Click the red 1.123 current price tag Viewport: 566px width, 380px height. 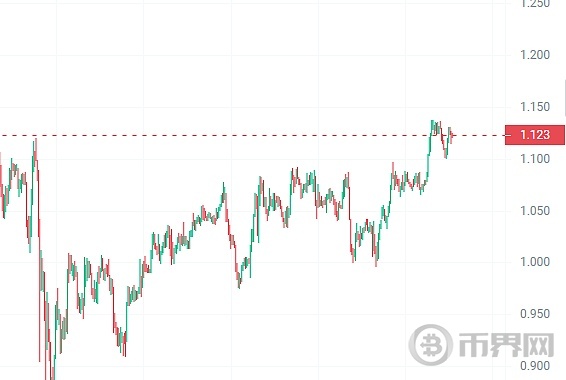tap(535, 135)
